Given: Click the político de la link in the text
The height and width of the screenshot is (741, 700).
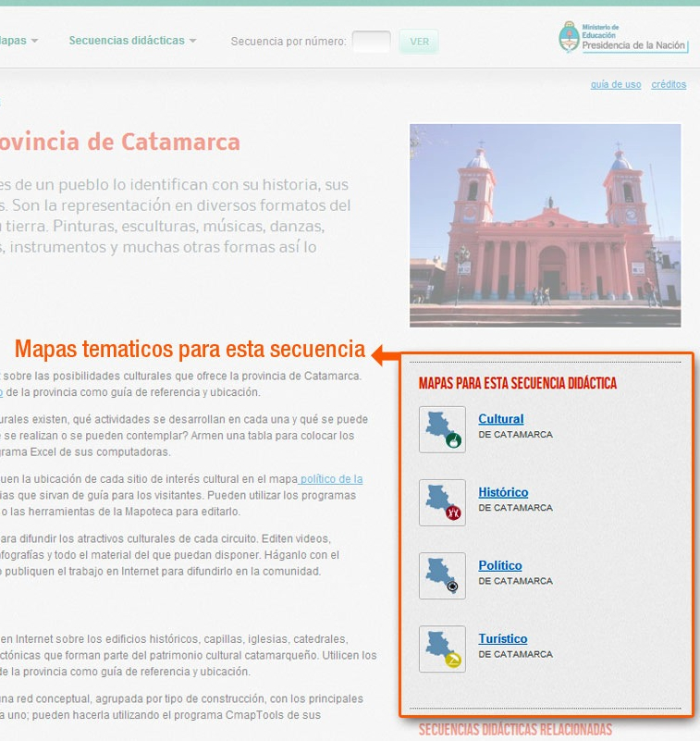Looking at the screenshot, I should pos(331,479).
